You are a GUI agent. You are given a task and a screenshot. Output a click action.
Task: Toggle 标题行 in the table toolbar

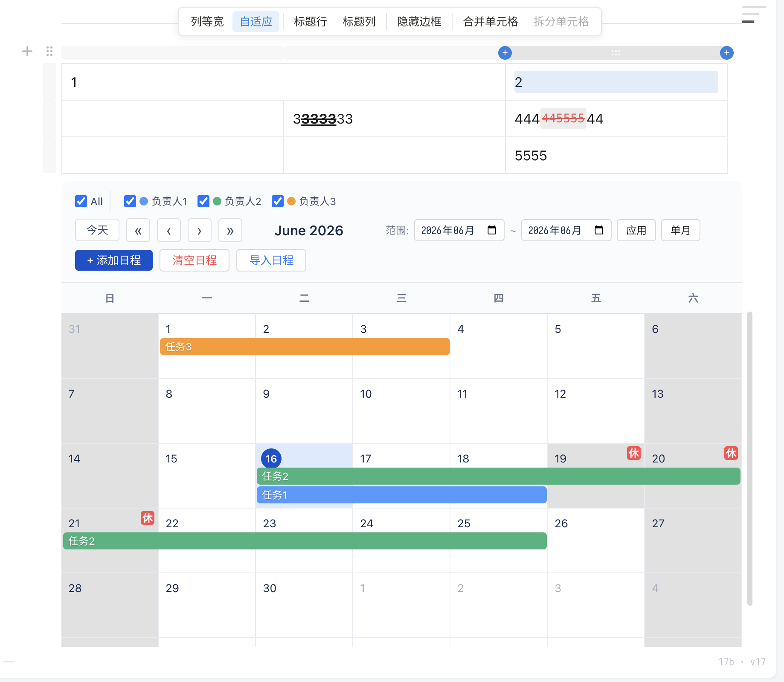[311, 22]
